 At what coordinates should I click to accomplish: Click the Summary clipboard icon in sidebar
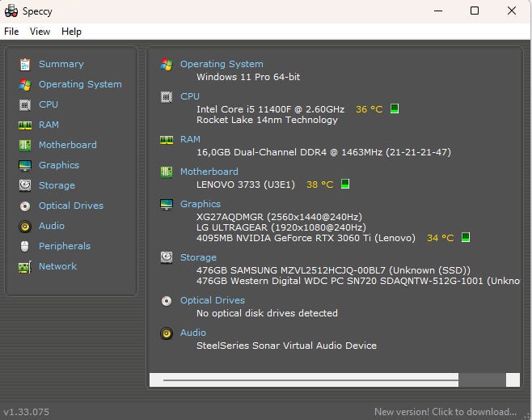(25, 65)
